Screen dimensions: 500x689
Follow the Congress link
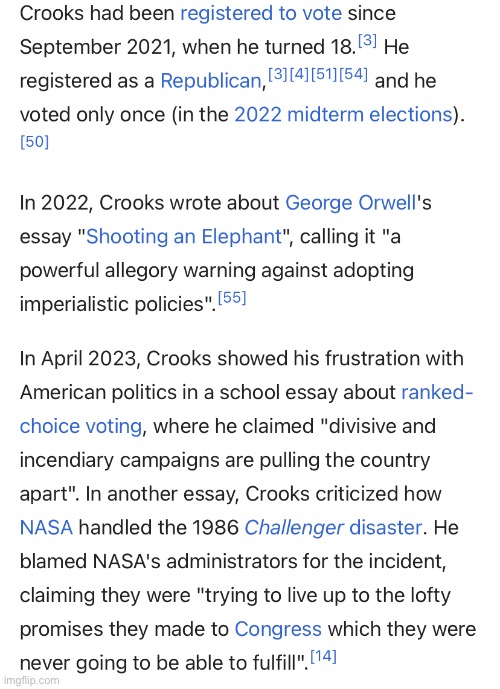(278, 629)
